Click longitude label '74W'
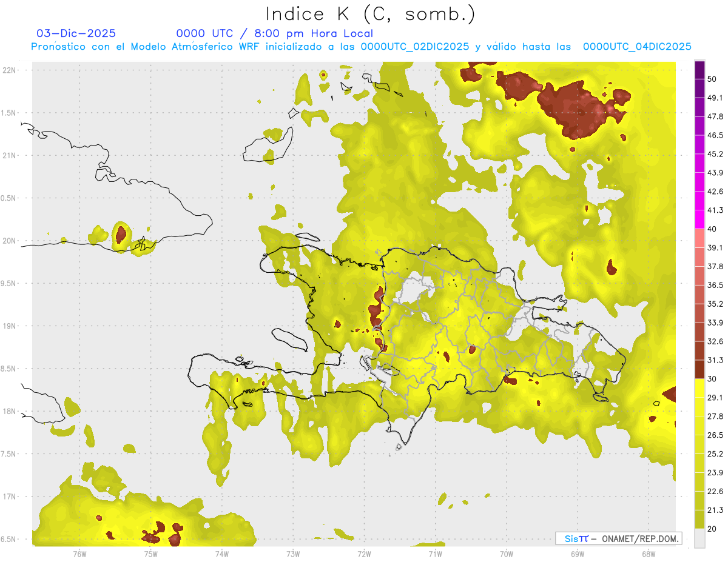This screenshot has height=562, width=728. pyautogui.click(x=221, y=554)
